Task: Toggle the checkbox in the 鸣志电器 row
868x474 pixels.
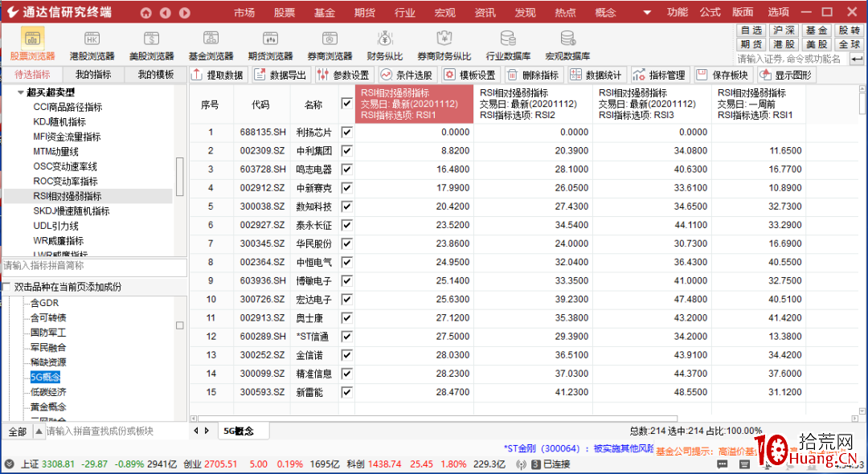Action: pyautogui.click(x=347, y=170)
